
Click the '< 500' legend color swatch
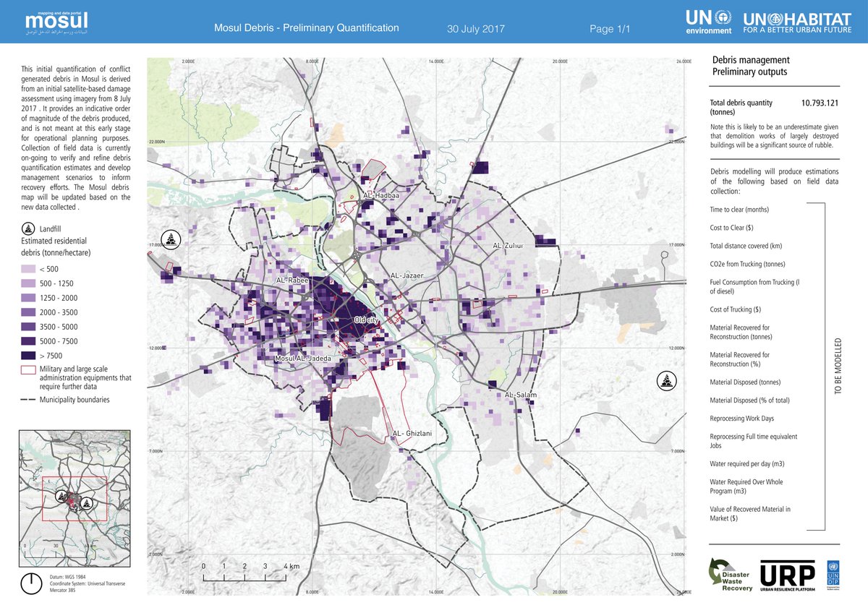pos(28,270)
